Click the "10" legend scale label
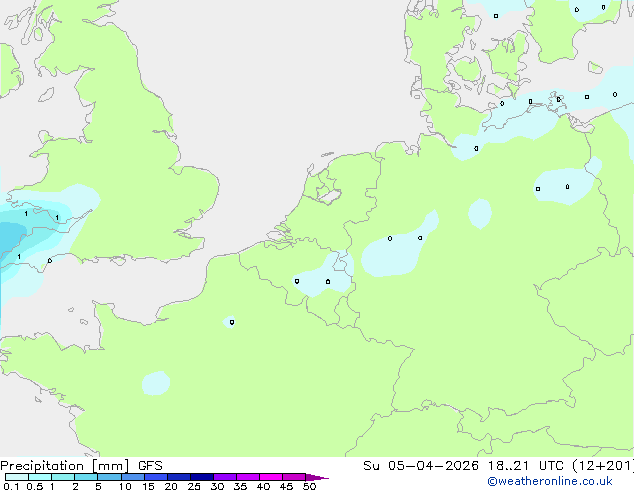The image size is (634, 490). (x=125, y=486)
